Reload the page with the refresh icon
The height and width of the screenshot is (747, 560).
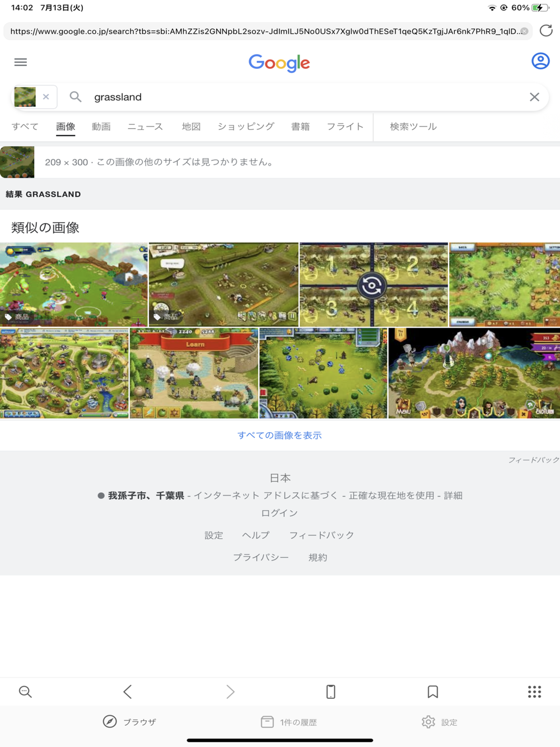tap(546, 31)
